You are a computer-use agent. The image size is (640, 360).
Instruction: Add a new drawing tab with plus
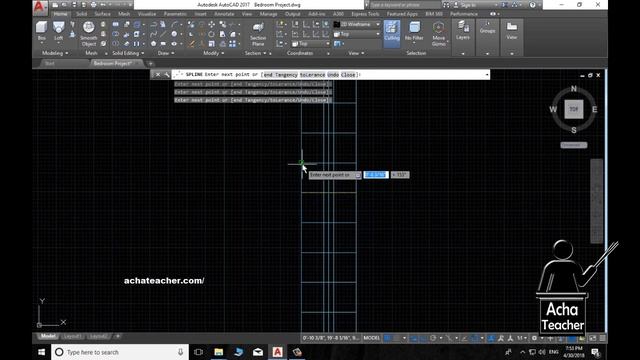coord(150,63)
